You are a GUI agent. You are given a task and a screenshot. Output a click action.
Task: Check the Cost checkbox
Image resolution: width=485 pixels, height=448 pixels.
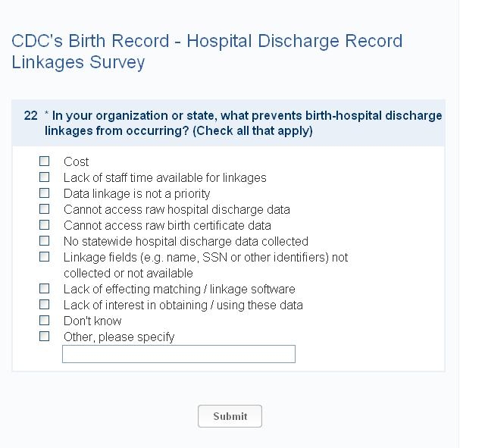[45, 161]
